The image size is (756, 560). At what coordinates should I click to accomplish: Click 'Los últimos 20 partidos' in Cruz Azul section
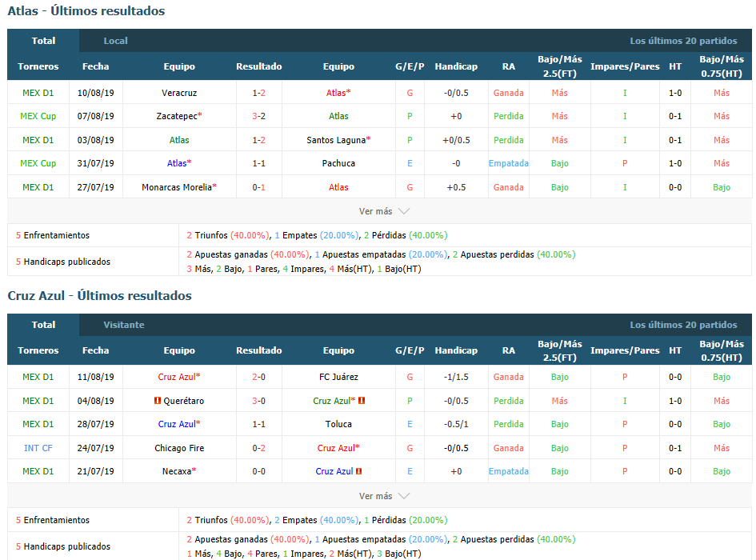click(x=683, y=325)
